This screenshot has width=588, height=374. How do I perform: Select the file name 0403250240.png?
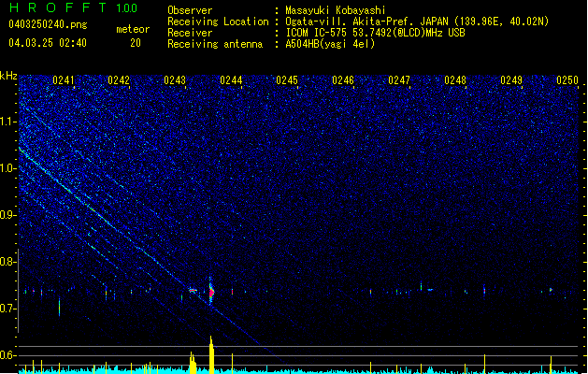pos(48,25)
